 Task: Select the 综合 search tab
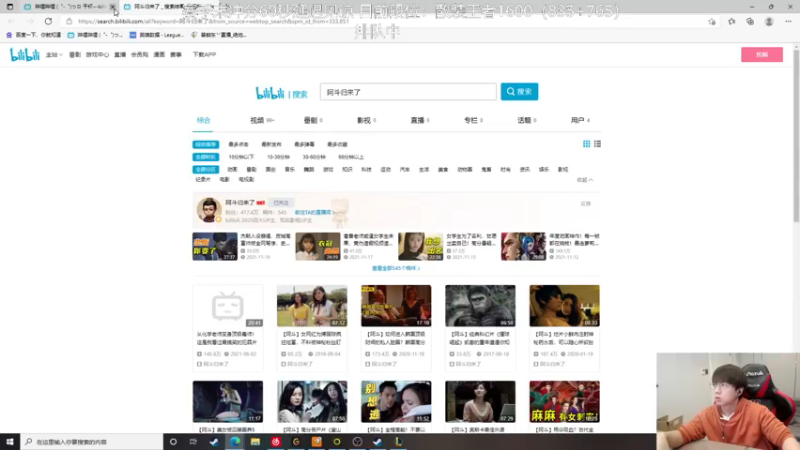tap(203, 120)
